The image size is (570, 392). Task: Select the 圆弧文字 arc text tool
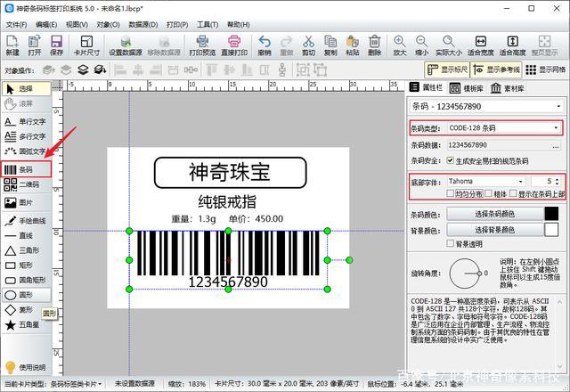pos(26,151)
